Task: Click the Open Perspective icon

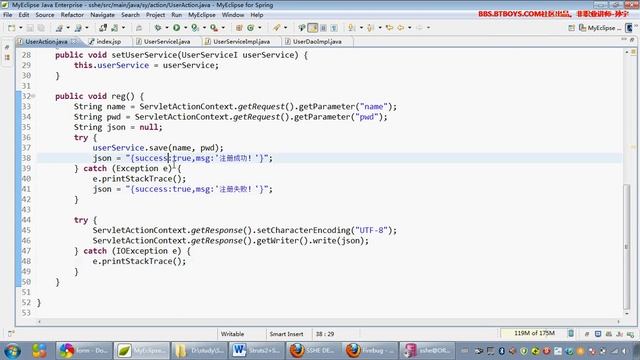Action: [571, 28]
